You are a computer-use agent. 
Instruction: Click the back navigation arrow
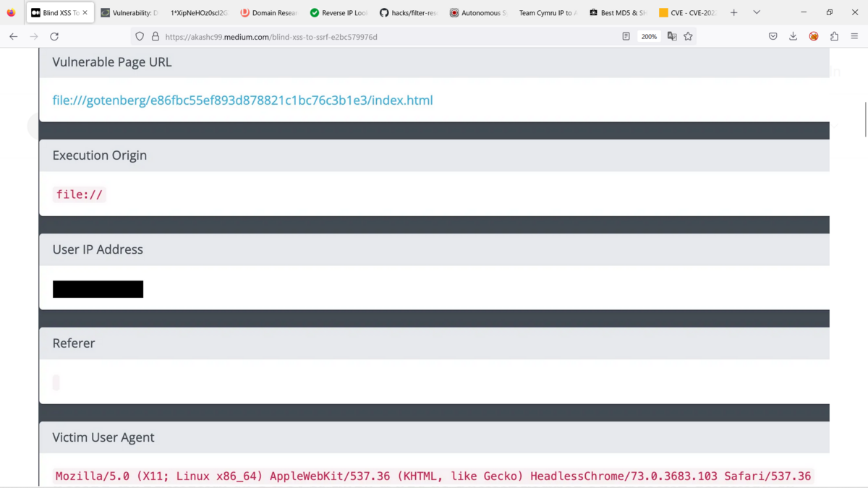tap(12, 36)
